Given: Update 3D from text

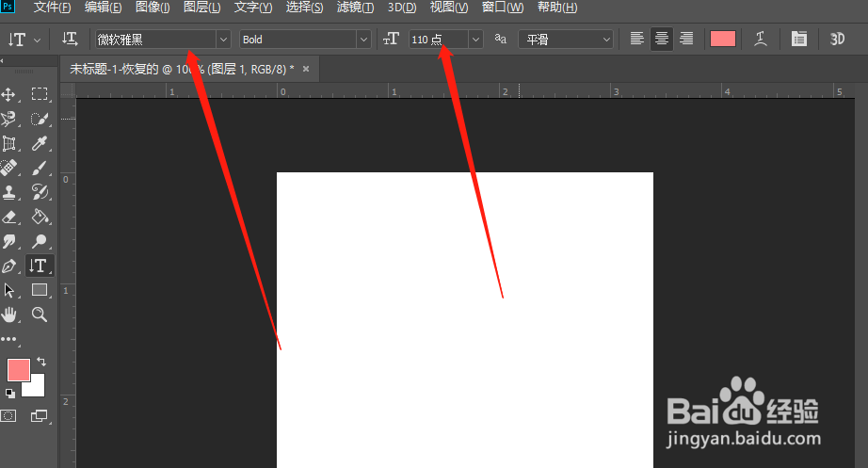Looking at the screenshot, I should (838, 39).
